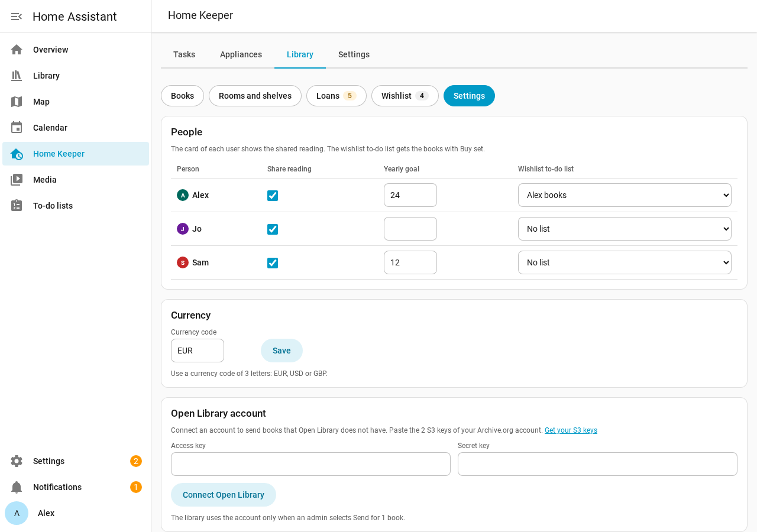Screen dimensions: 757x532
Task: Uncheck Share reading for Jo
Action: [273, 229]
